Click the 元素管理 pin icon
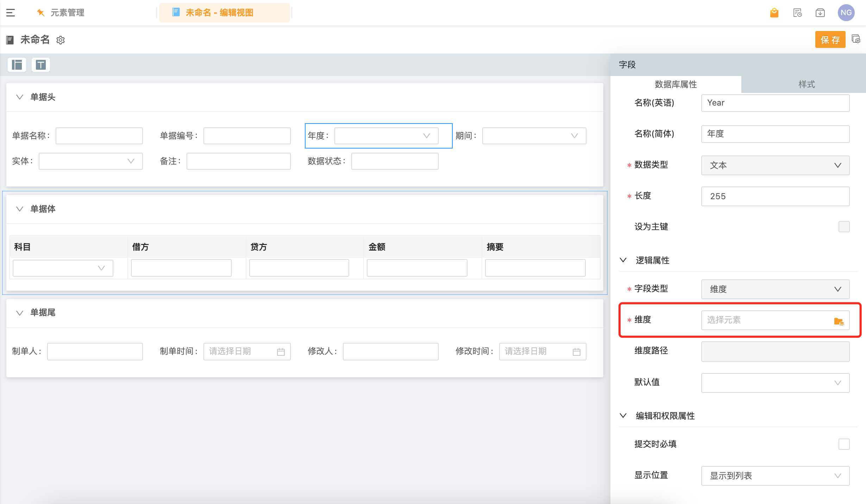 tap(41, 13)
